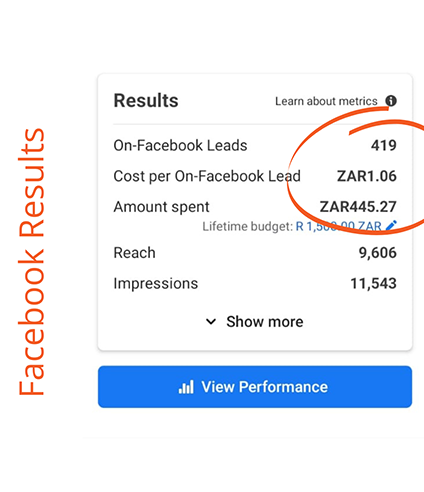Image resolution: width=424 pixels, height=492 pixels.
Task: Click the Show more text
Action: (x=265, y=322)
